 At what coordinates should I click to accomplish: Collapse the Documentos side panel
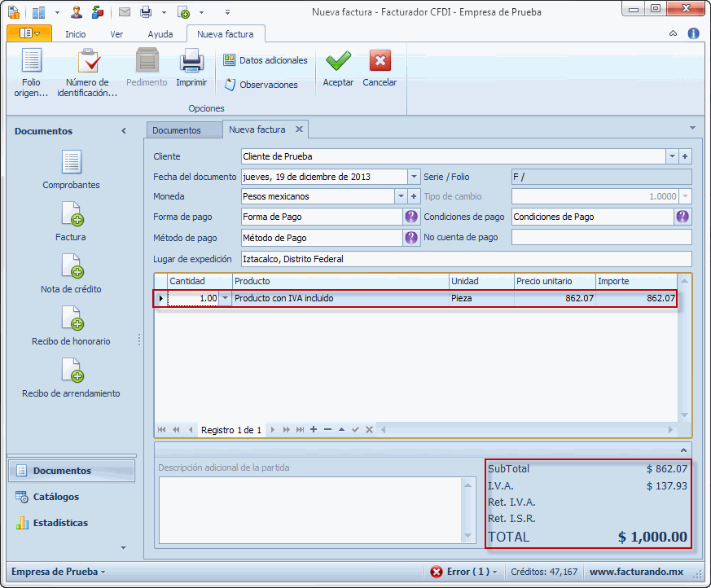pos(124,131)
